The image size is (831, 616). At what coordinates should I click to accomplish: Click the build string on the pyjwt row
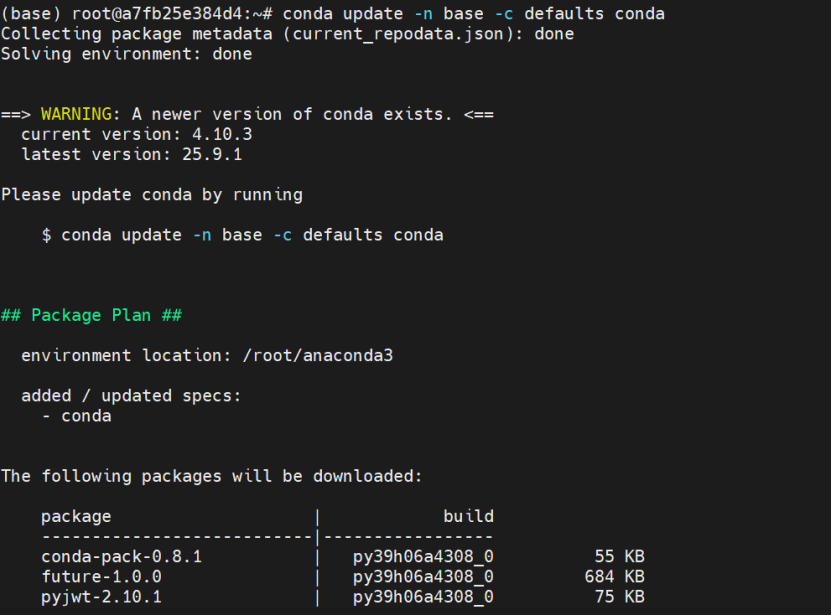pos(423,597)
